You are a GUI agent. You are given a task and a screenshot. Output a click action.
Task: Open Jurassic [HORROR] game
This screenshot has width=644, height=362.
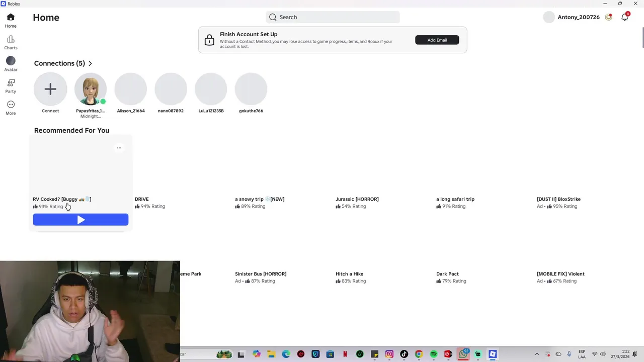pyautogui.click(x=357, y=199)
